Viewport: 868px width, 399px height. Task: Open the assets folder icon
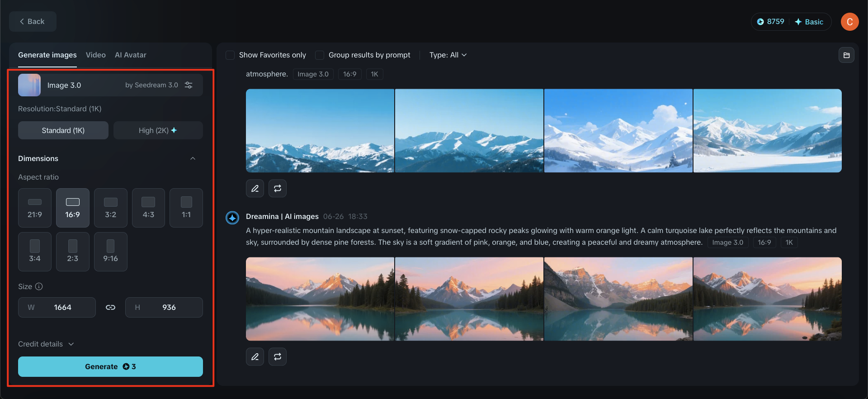(846, 55)
